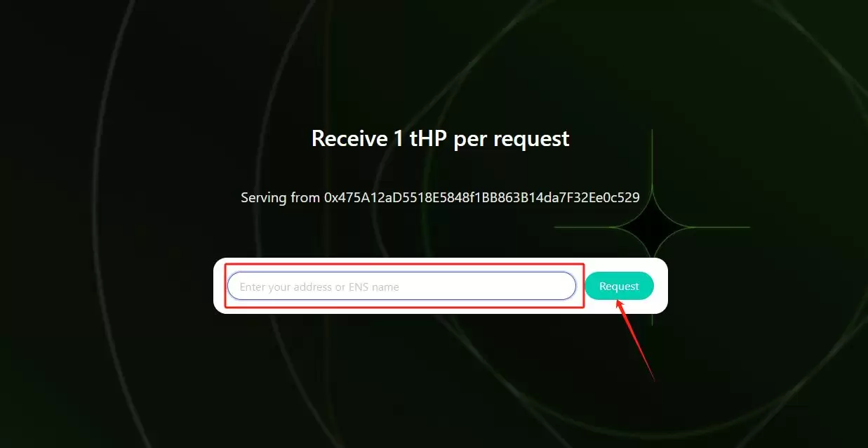Image resolution: width=868 pixels, height=448 pixels.
Task: Click the word 'request' in the heading
Action: pos(530,140)
